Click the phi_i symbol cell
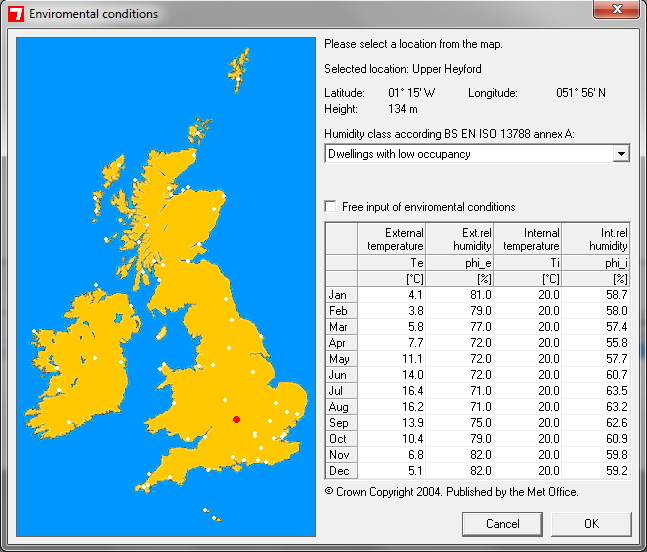Screen dimensions: 647x552 (x=595, y=263)
